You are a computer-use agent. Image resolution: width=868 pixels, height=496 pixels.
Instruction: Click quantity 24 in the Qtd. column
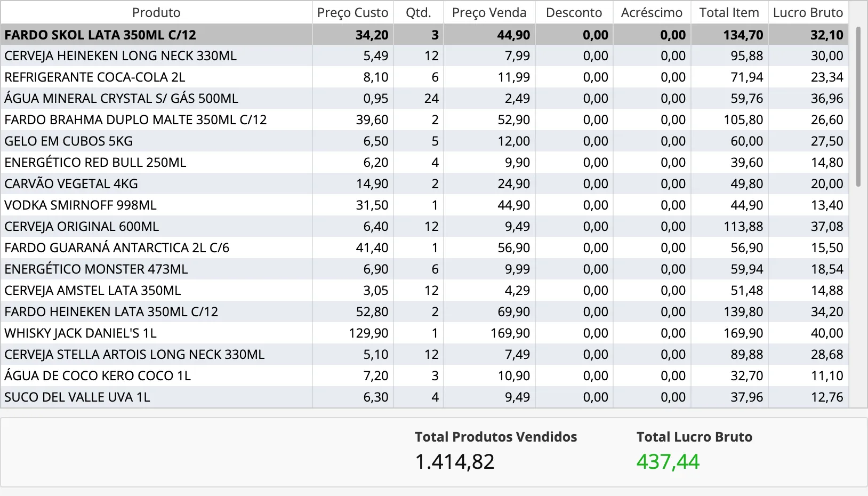pos(431,99)
